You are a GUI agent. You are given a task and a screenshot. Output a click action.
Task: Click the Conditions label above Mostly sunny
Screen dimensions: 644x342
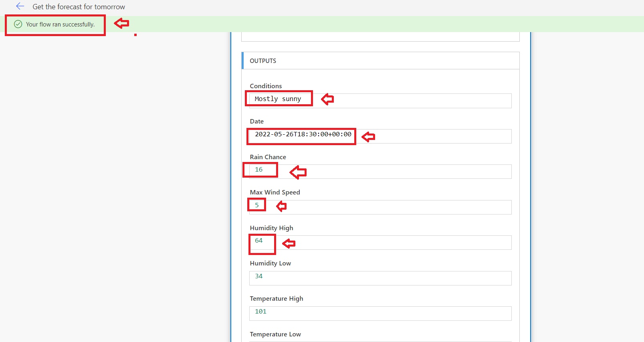pos(266,86)
